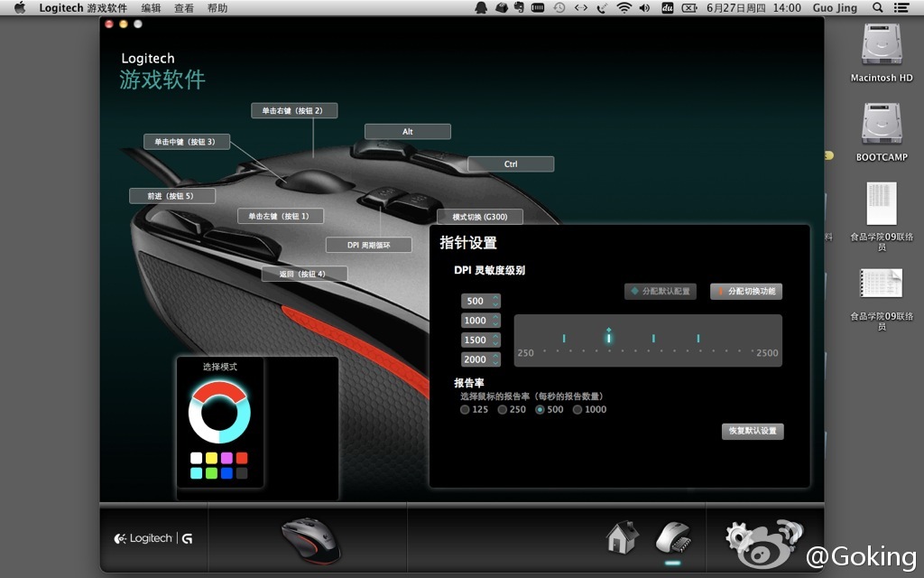
Task: Open the Home view in bottom bar
Action: (x=623, y=537)
